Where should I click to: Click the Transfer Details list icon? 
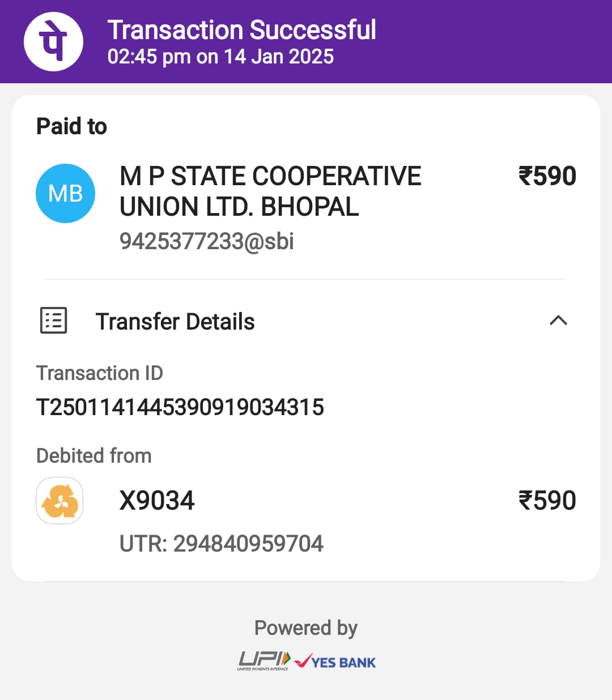coord(54,321)
